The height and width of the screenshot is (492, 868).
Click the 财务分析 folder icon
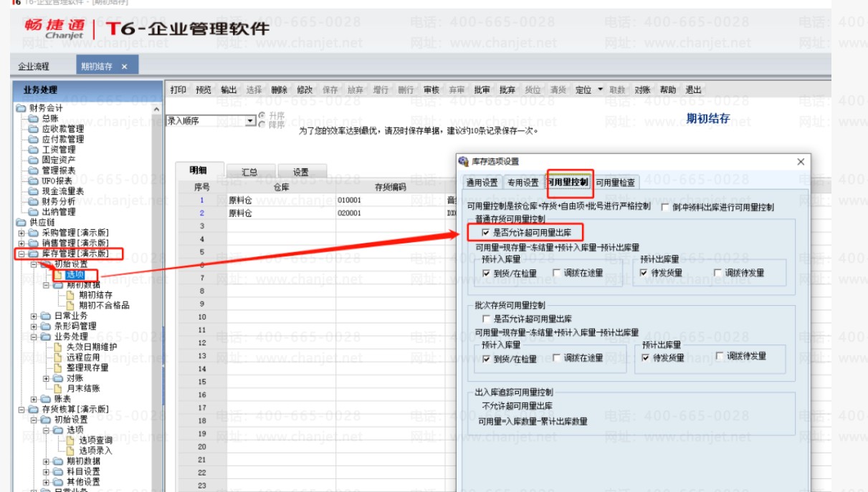(34, 201)
